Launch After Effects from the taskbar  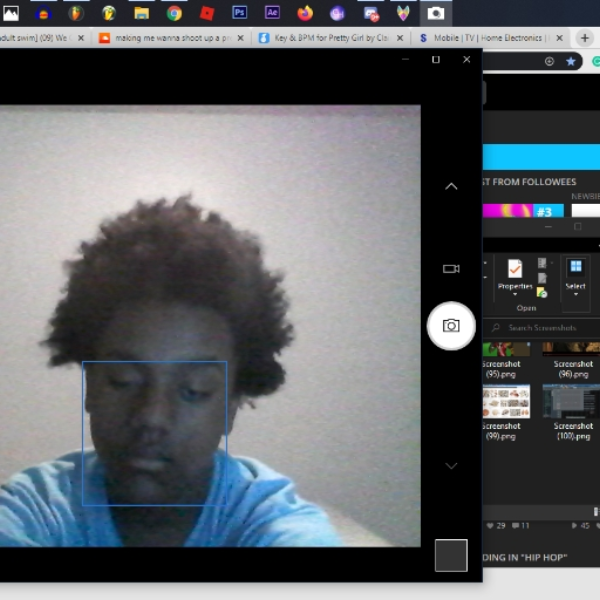pos(272,13)
